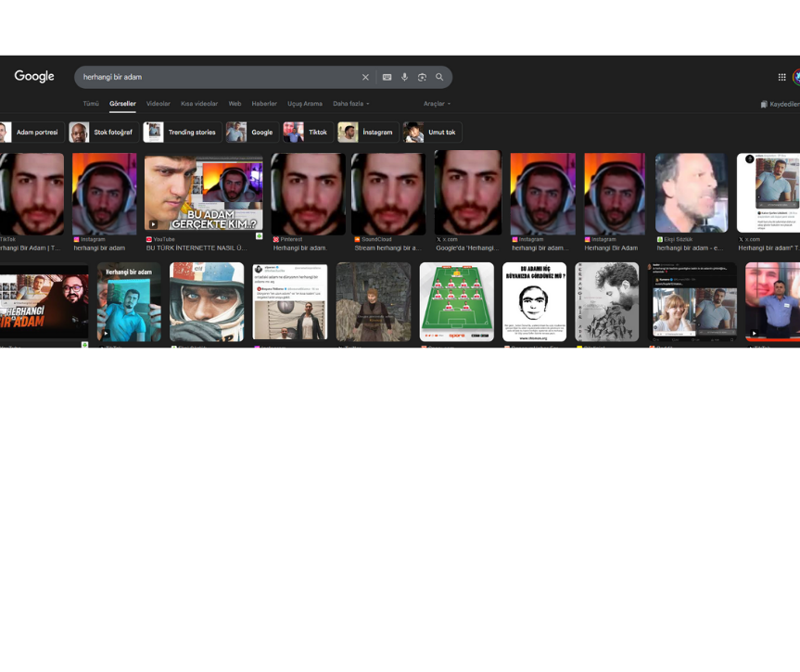Click the Google logo

click(34, 76)
